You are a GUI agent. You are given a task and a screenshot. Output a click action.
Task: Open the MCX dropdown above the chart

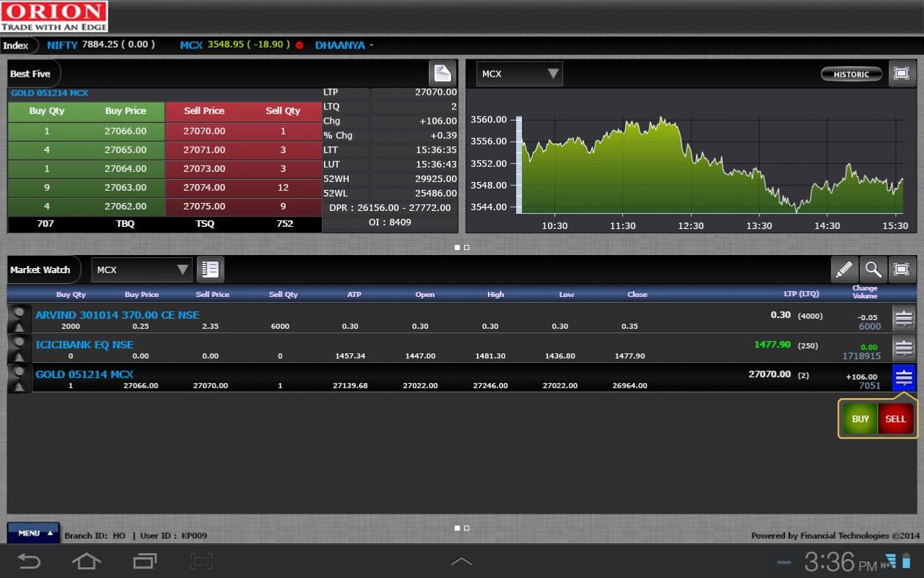coord(518,73)
